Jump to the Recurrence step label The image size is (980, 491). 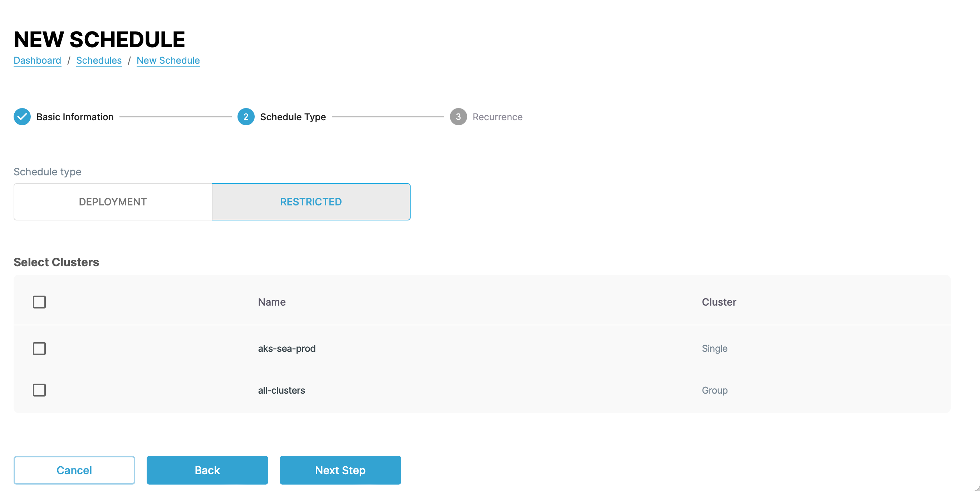(497, 117)
